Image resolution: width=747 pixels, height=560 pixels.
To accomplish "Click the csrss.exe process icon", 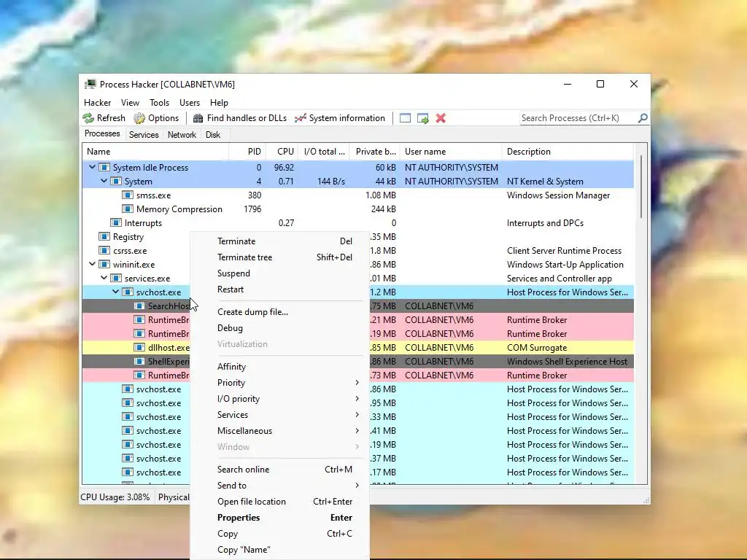I will point(104,251).
